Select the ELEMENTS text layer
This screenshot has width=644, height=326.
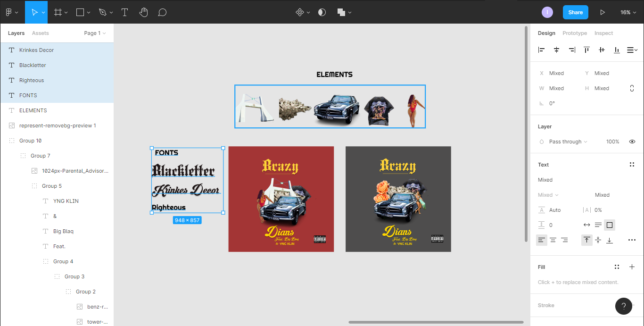point(33,110)
